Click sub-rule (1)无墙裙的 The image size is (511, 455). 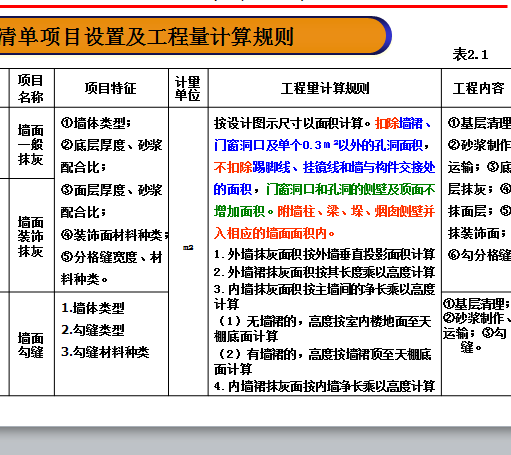(257, 321)
